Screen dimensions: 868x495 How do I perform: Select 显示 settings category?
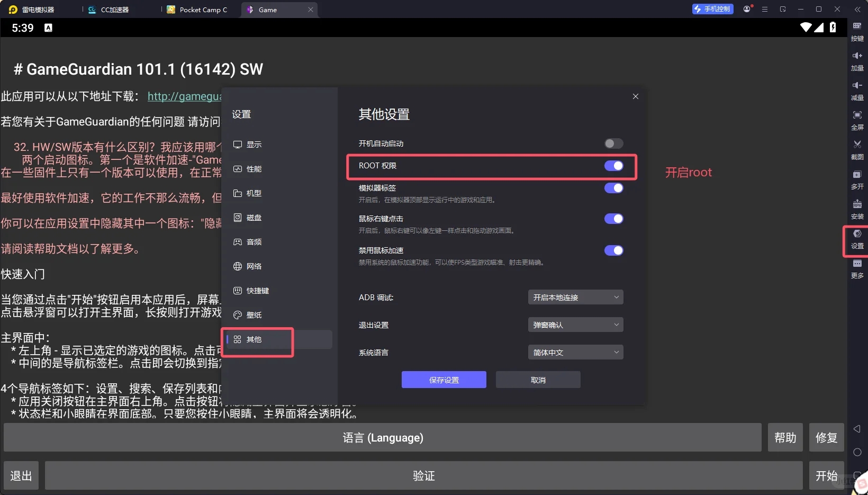point(279,145)
